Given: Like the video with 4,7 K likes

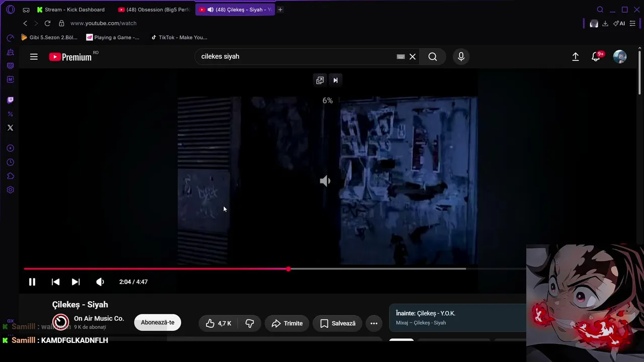Looking at the screenshot, I should (218, 323).
